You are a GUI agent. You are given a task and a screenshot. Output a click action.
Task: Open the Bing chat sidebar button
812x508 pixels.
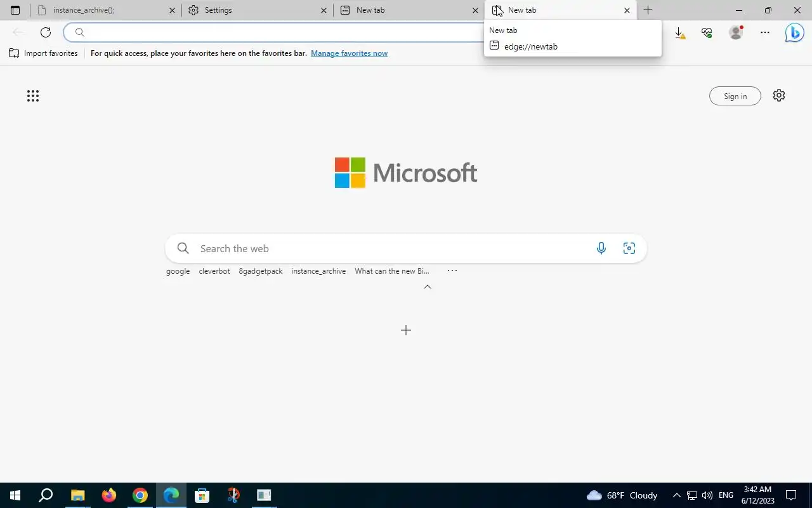pos(794,32)
